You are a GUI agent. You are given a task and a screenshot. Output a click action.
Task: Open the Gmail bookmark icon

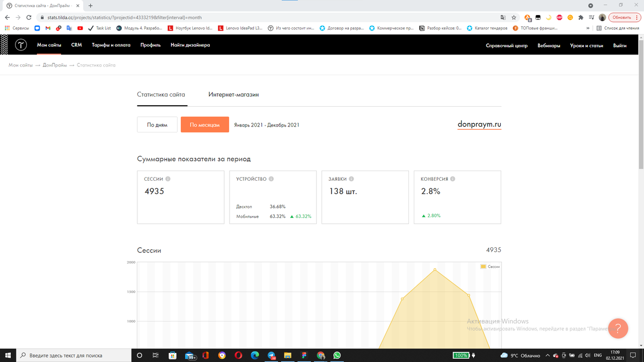[48, 28]
